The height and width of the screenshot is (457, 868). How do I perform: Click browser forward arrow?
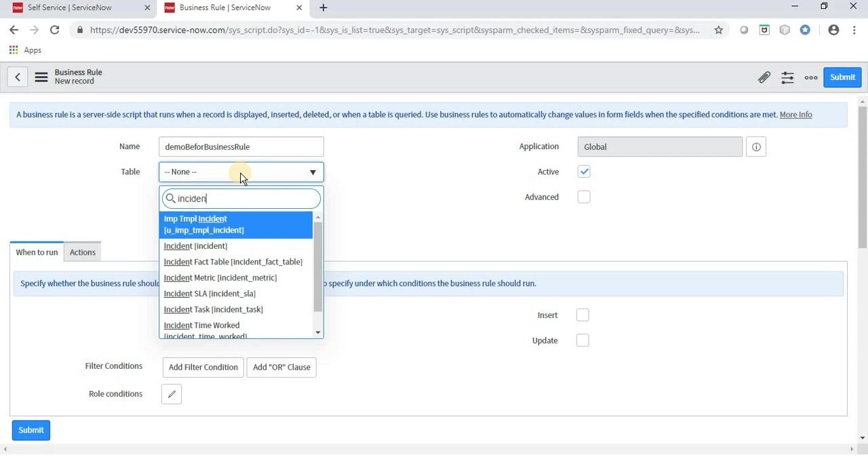pyautogui.click(x=35, y=30)
